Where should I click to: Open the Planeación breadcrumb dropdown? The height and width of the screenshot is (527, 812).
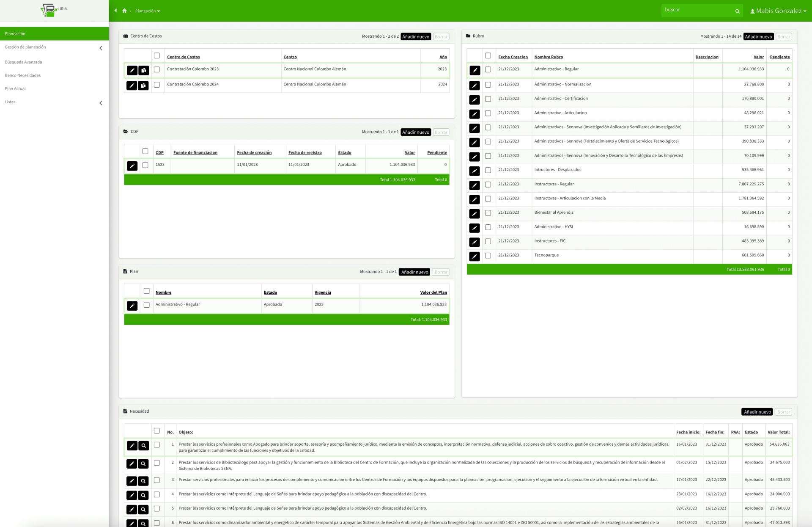(148, 11)
